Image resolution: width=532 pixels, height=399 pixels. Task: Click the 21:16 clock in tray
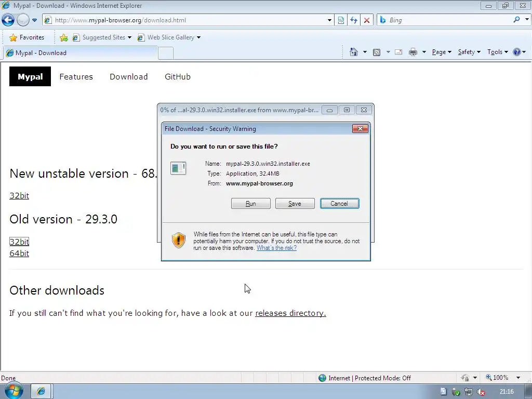[506, 392]
